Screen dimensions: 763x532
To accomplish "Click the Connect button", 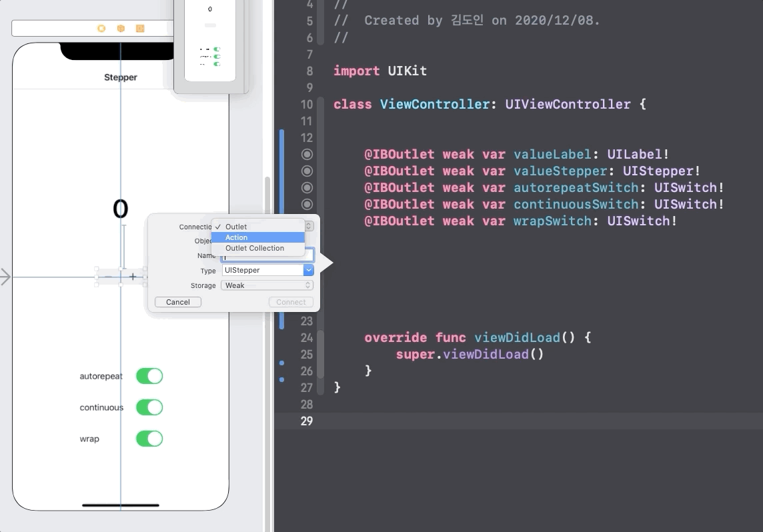I will (291, 302).
